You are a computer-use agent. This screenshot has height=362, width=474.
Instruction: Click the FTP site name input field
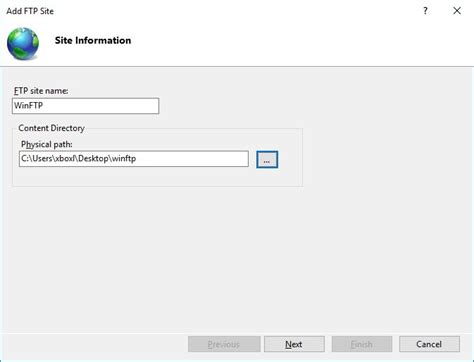[85, 106]
